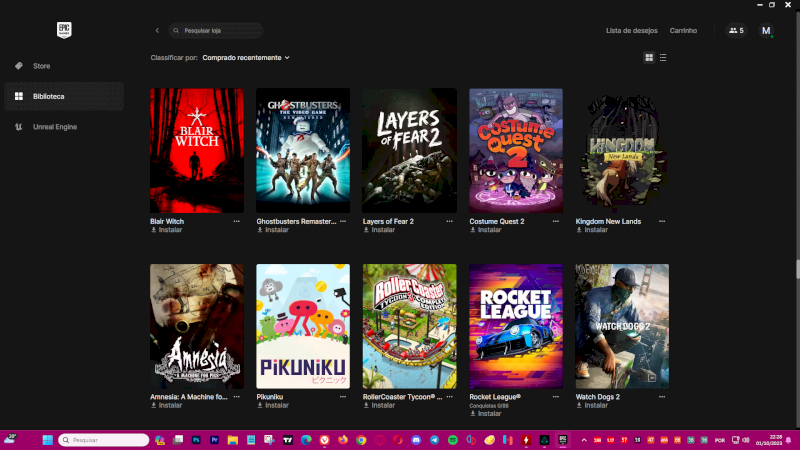Image resolution: width=800 pixels, height=450 pixels.
Task: Switch to list view layout
Action: [x=663, y=58]
